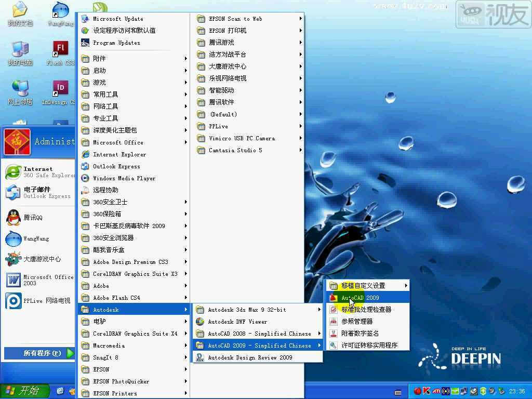Image resolution: width=532 pixels, height=399 pixels.
Task: Open the SnagIt 8 folder
Action: pos(134,357)
